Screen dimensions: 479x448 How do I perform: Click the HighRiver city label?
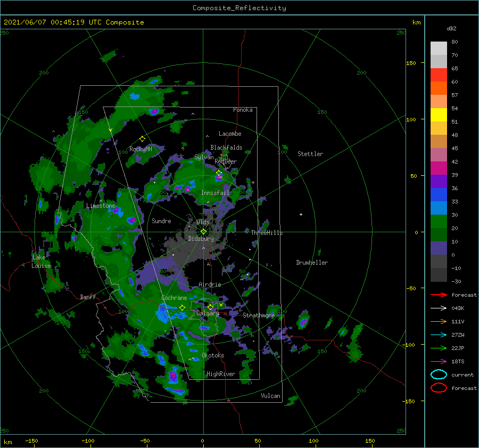click(x=221, y=374)
